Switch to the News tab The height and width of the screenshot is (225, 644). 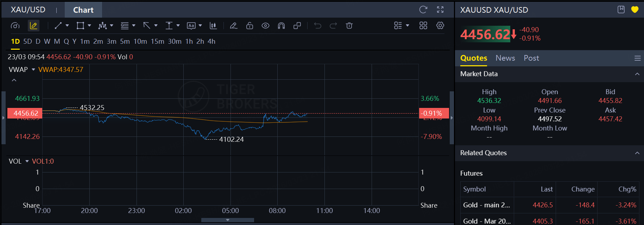tap(505, 58)
